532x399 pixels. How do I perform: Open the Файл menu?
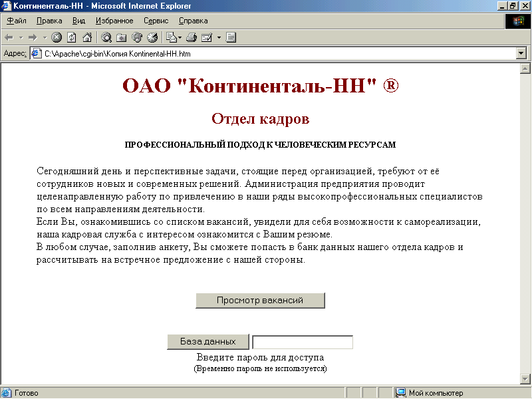click(x=16, y=21)
